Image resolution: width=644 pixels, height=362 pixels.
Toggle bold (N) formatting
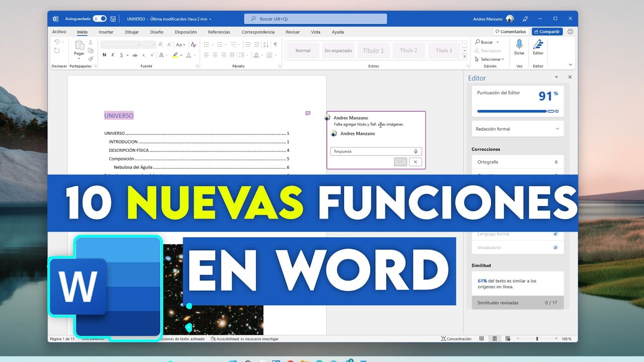pos(104,55)
